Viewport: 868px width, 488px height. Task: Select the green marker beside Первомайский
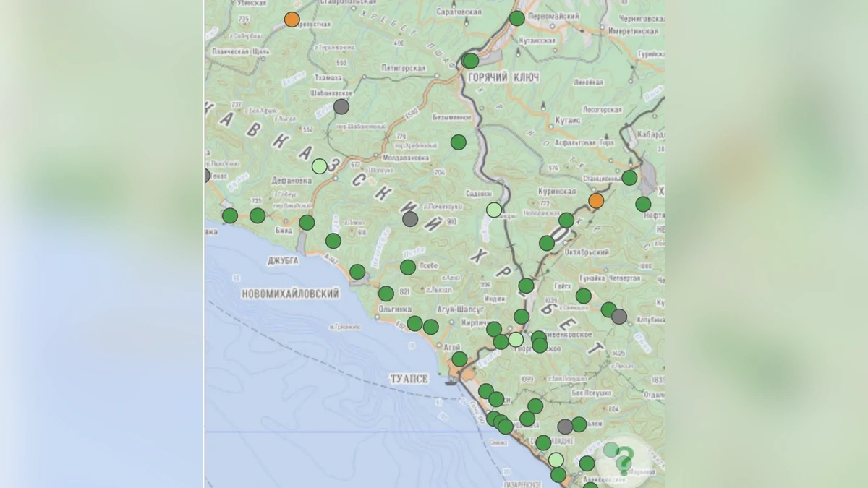[516, 18]
